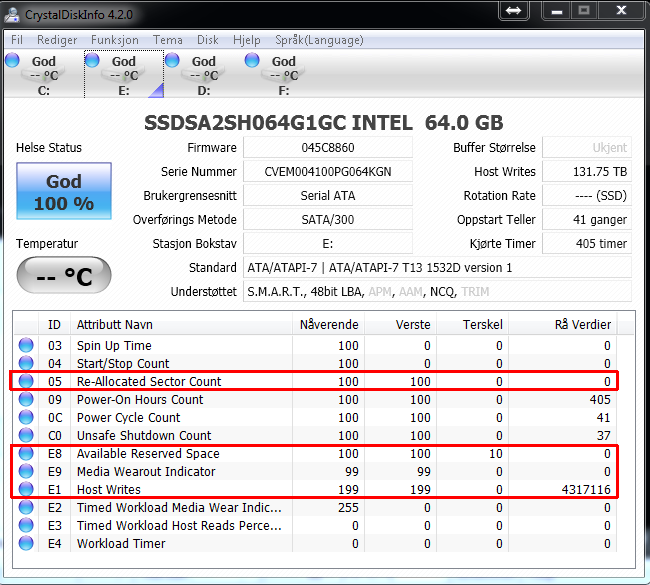
Task: Click status orb of Power Cycle Count row
Action: (26, 418)
